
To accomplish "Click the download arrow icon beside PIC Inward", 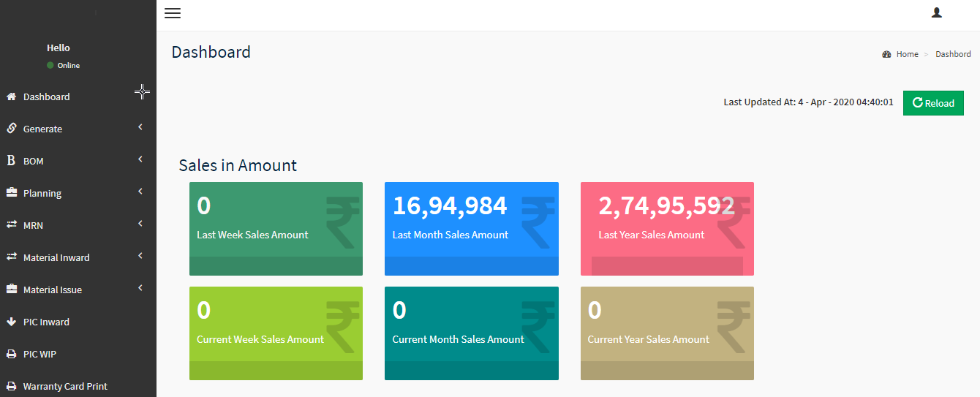I will coord(11,322).
